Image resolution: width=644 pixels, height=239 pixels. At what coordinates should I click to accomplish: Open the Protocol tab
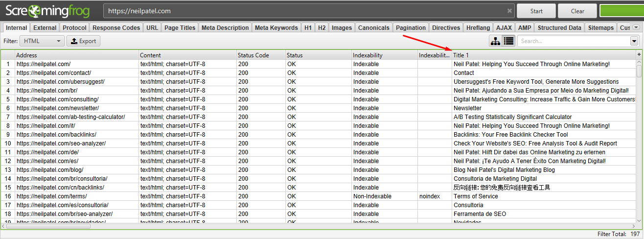point(74,28)
